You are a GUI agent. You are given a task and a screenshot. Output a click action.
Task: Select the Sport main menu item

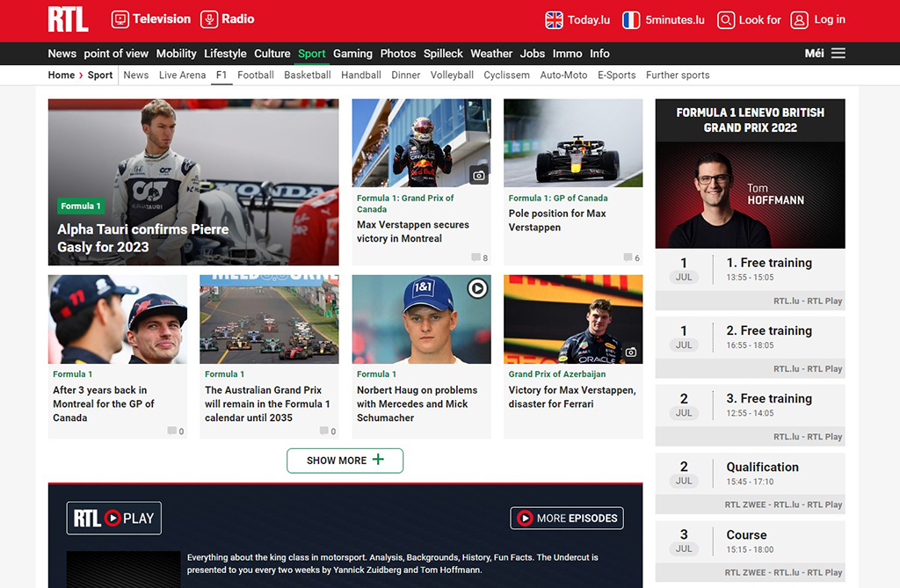point(312,54)
